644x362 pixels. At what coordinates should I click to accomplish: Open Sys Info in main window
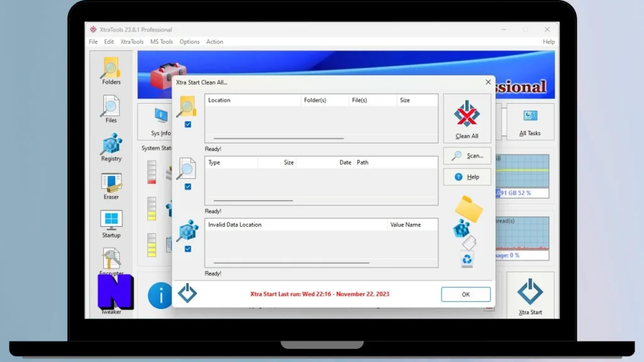click(160, 122)
